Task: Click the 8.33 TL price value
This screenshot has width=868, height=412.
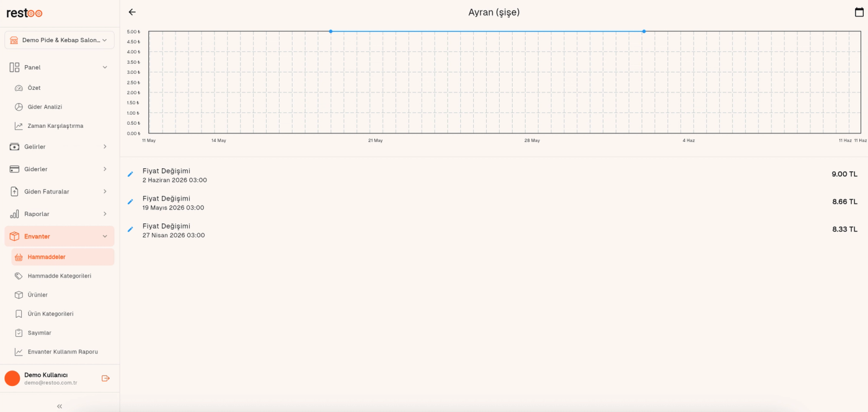Action: [x=844, y=230]
